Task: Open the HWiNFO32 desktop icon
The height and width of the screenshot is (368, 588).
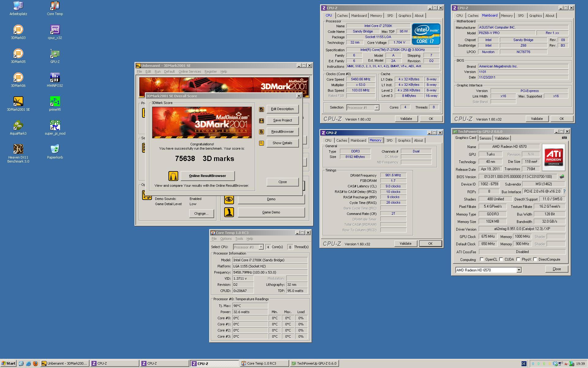Action: point(55,80)
